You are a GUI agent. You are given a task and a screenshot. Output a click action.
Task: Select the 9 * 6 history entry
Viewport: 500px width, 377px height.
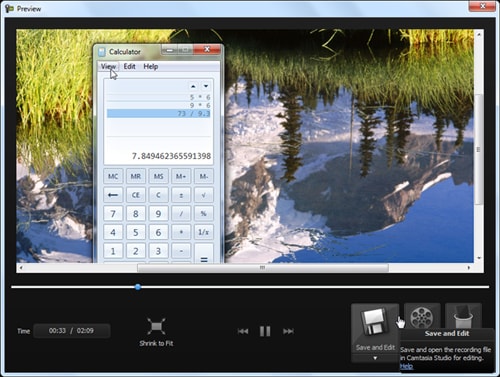[159, 105]
